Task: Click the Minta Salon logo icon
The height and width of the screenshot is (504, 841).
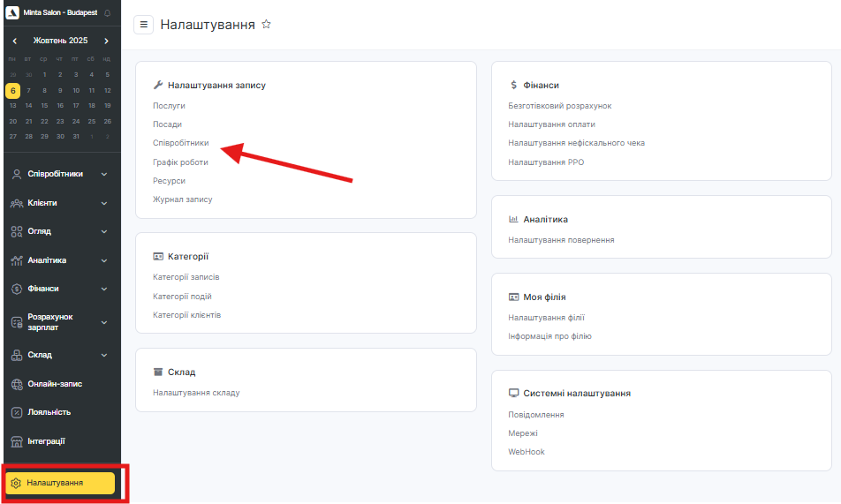Action: (12, 13)
